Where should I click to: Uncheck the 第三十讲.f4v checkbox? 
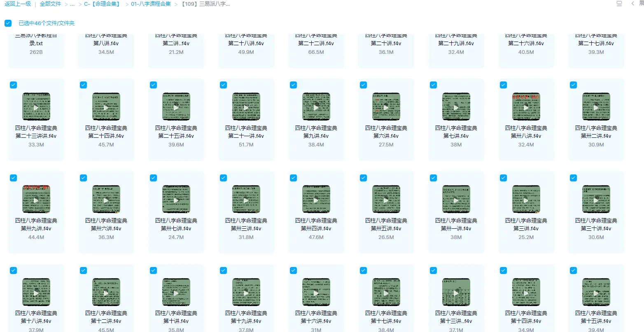point(573,178)
